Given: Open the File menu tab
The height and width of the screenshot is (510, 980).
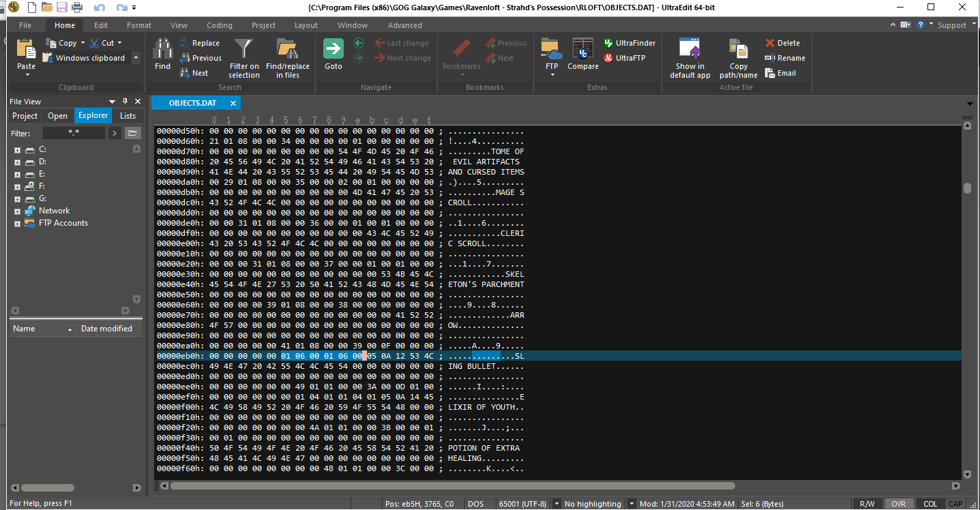Looking at the screenshot, I should click(25, 25).
